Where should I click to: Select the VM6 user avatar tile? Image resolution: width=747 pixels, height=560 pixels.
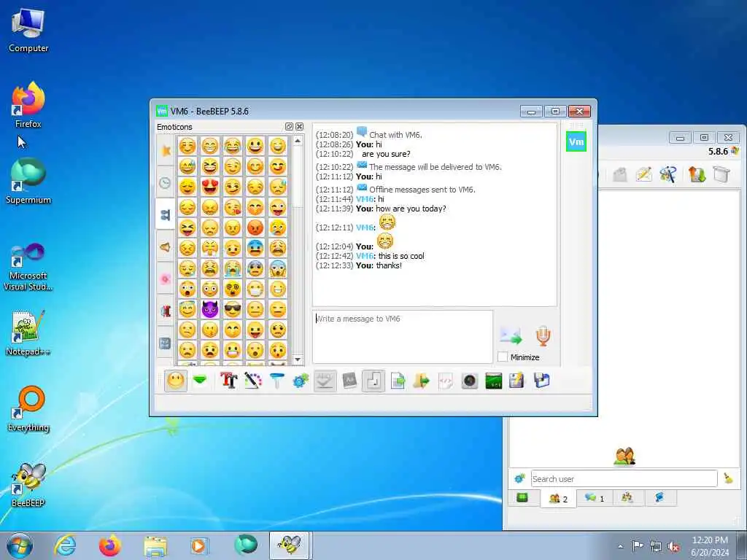pyautogui.click(x=576, y=142)
